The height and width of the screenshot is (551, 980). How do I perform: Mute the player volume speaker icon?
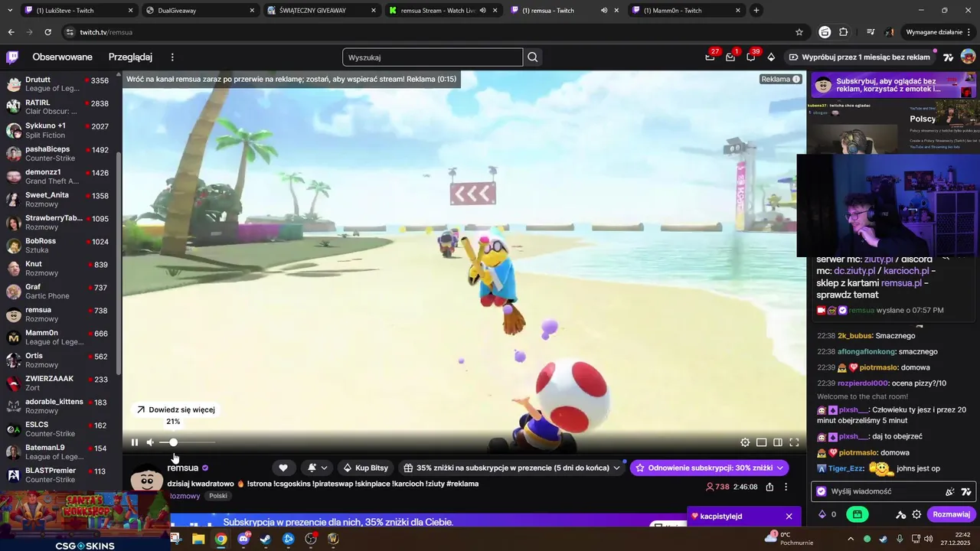150,442
